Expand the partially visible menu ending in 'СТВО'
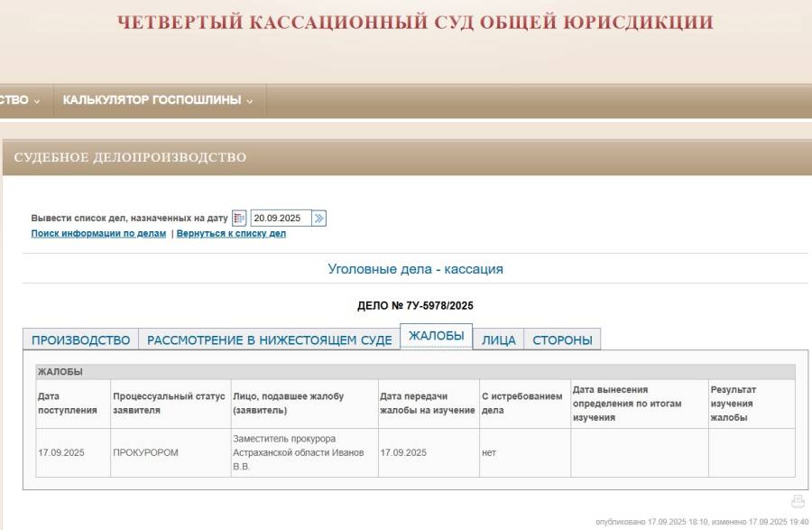Image resolution: width=812 pixels, height=530 pixels. click(20, 100)
